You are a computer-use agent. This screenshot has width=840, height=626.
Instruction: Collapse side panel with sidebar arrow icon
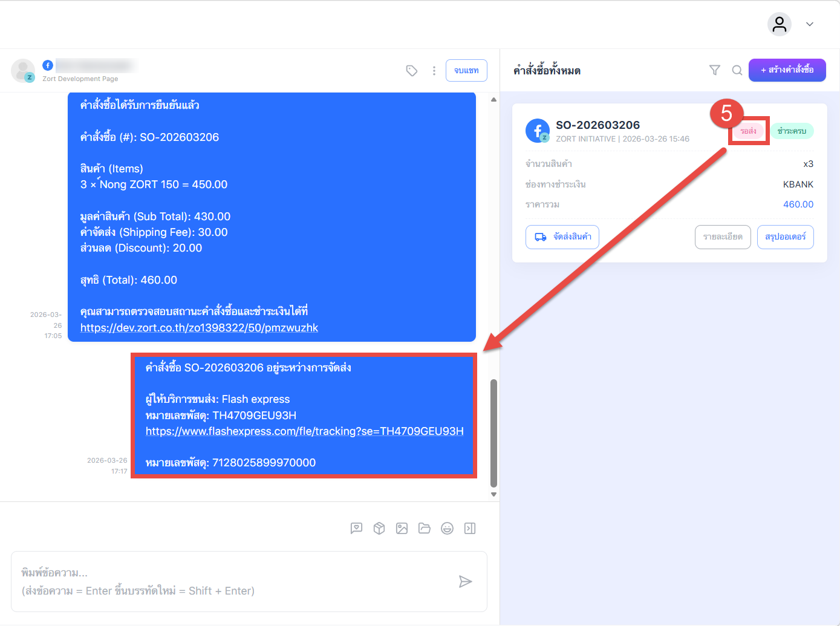[470, 529]
